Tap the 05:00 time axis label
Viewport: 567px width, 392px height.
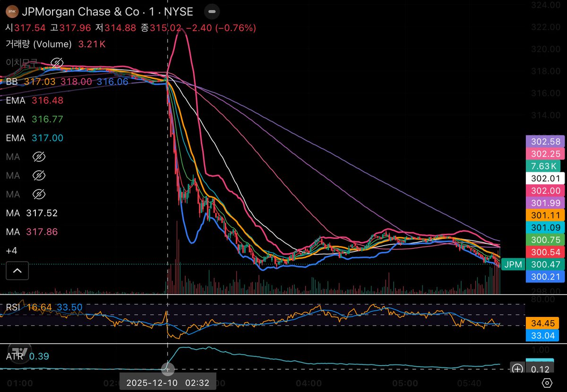pos(406,383)
